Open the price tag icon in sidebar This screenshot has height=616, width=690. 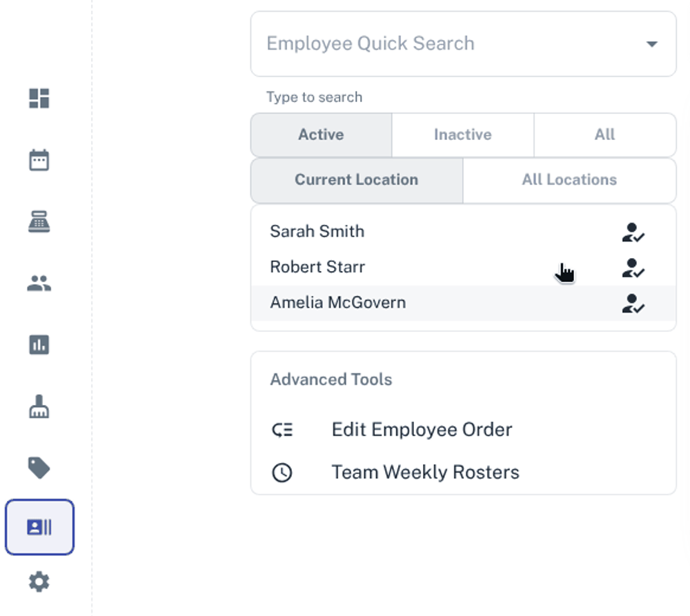pyautogui.click(x=39, y=468)
